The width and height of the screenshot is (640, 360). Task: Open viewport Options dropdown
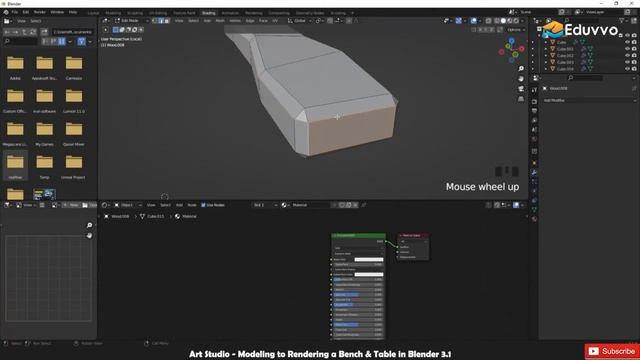coord(516,30)
